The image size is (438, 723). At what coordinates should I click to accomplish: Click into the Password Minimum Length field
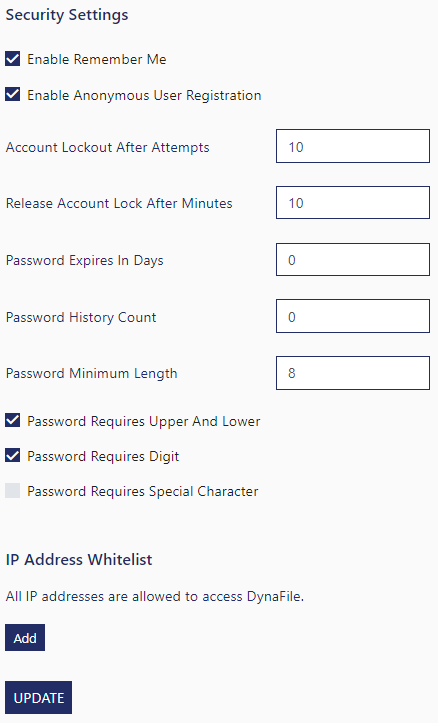point(353,373)
